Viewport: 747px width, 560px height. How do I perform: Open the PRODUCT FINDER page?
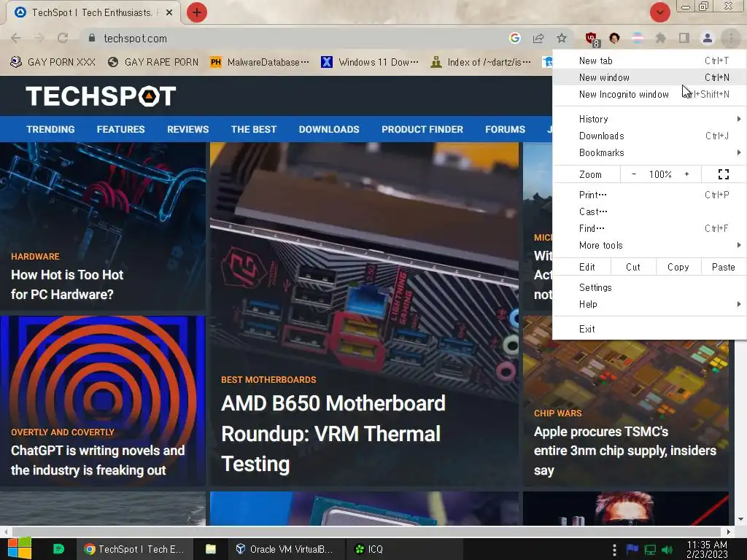[422, 130]
